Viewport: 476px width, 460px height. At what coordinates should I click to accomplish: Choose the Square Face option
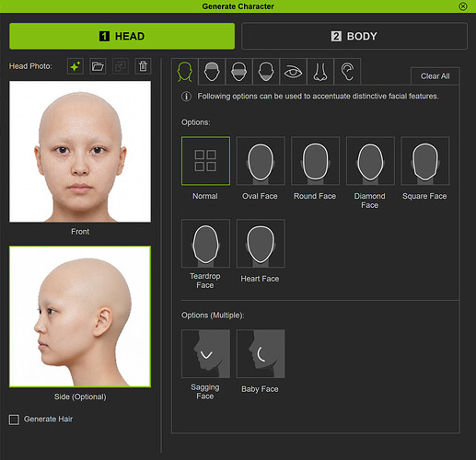[425, 161]
